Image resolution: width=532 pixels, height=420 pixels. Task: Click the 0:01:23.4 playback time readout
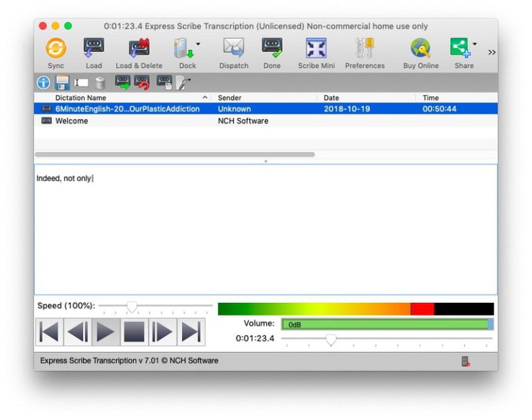[255, 338]
